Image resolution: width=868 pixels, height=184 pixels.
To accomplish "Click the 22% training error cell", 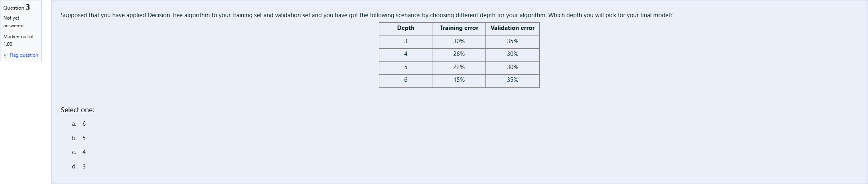I will [x=459, y=67].
